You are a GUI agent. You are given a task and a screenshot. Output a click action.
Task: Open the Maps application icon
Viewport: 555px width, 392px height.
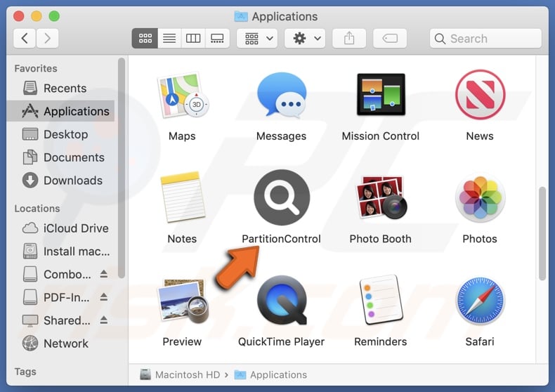click(x=182, y=95)
